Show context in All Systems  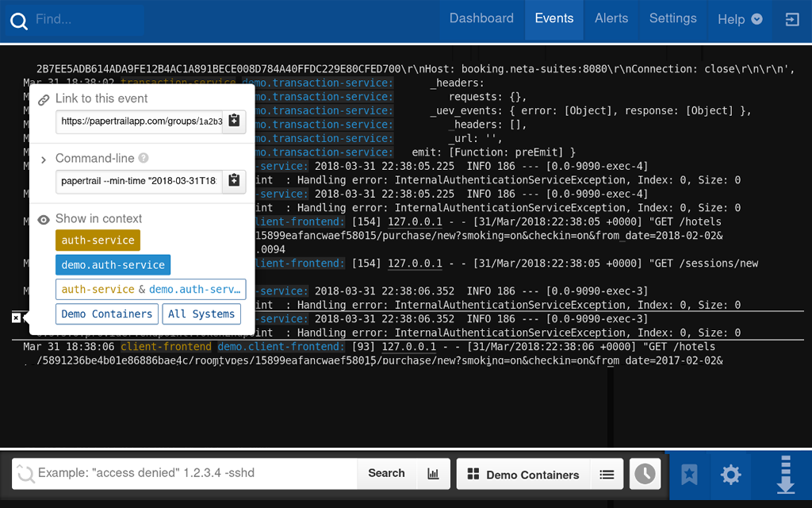tap(201, 314)
